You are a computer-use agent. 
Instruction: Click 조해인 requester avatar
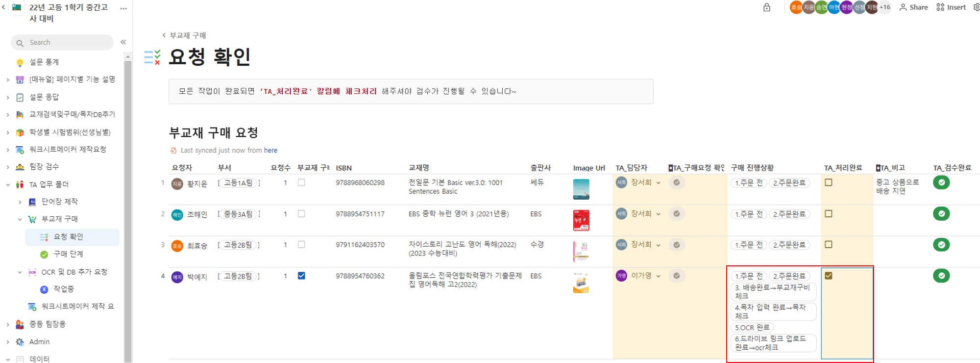(177, 215)
